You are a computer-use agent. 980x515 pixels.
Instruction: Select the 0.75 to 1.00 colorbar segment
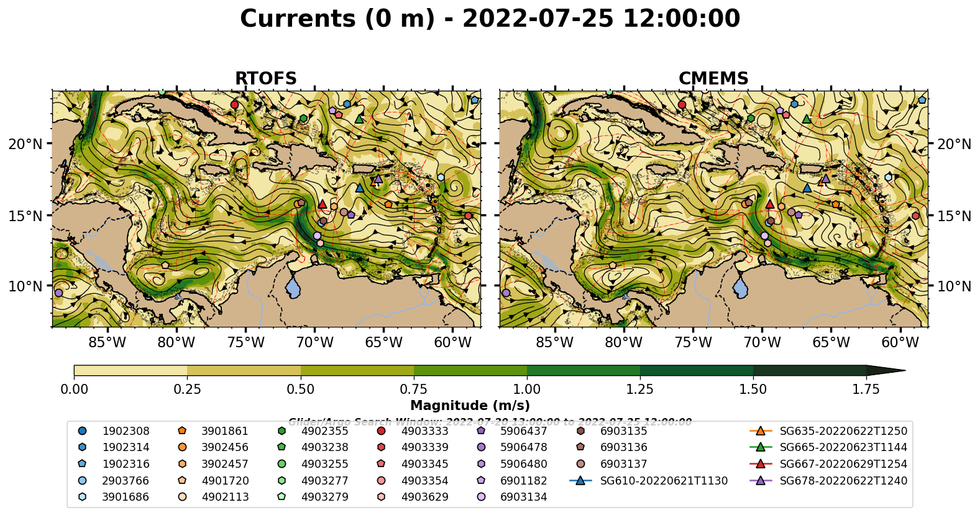click(470, 370)
